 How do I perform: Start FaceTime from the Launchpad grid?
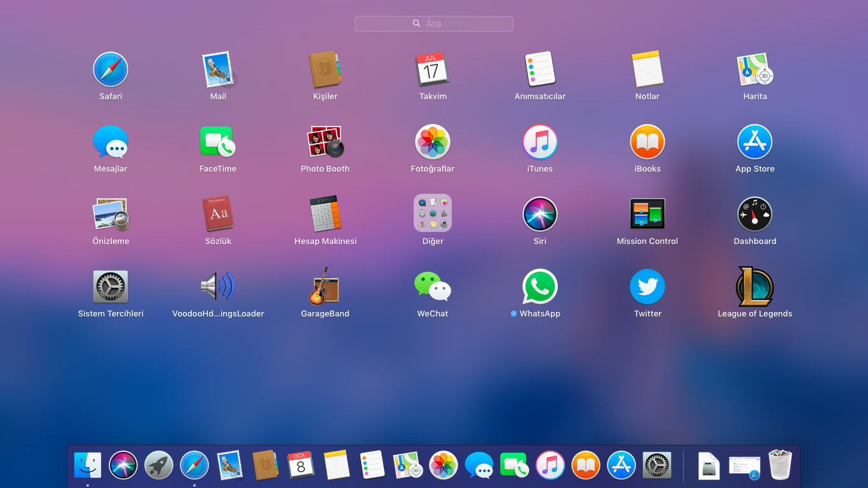[218, 142]
